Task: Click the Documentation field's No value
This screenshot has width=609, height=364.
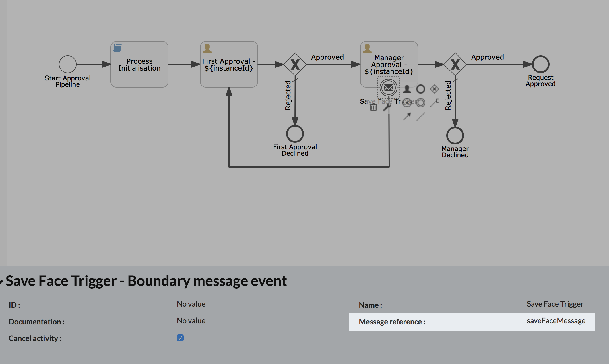Action: 191,321
